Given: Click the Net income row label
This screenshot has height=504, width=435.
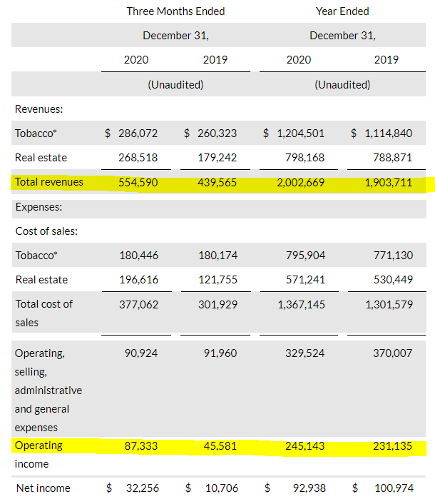Looking at the screenshot, I should click(x=43, y=488).
